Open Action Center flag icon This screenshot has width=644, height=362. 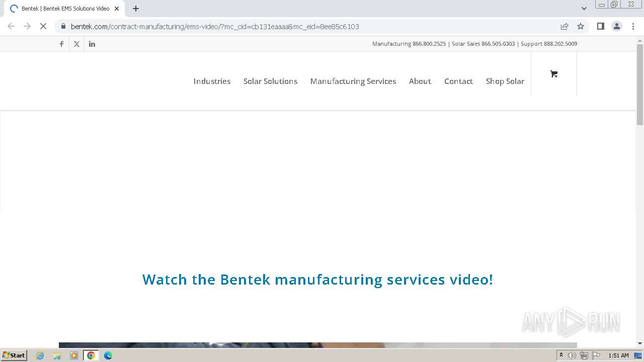point(596,355)
